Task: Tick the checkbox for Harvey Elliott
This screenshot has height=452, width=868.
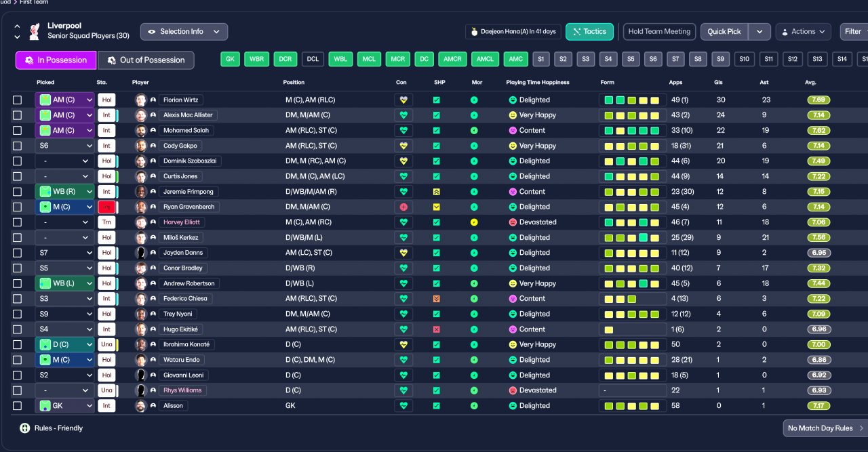Action: (x=17, y=222)
